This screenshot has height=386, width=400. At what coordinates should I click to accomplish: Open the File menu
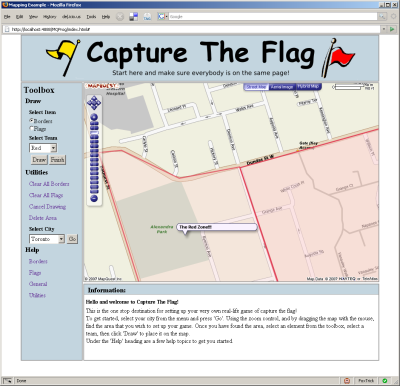[7, 17]
